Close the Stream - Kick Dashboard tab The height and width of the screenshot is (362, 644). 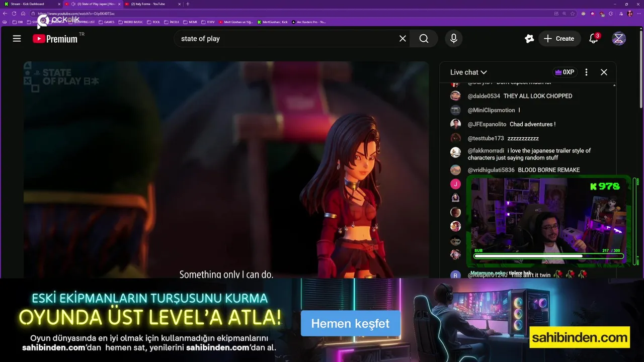pyautogui.click(x=59, y=4)
